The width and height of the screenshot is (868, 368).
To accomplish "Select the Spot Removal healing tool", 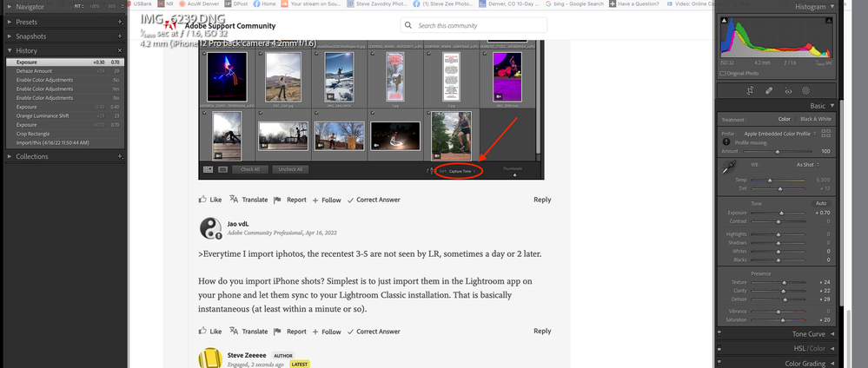I will tap(769, 91).
